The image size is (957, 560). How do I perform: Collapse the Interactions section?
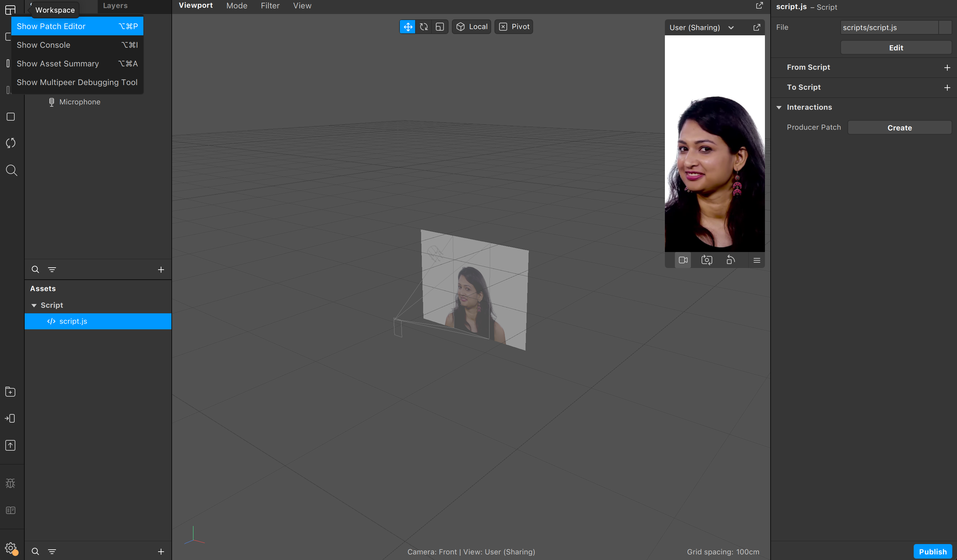point(779,107)
